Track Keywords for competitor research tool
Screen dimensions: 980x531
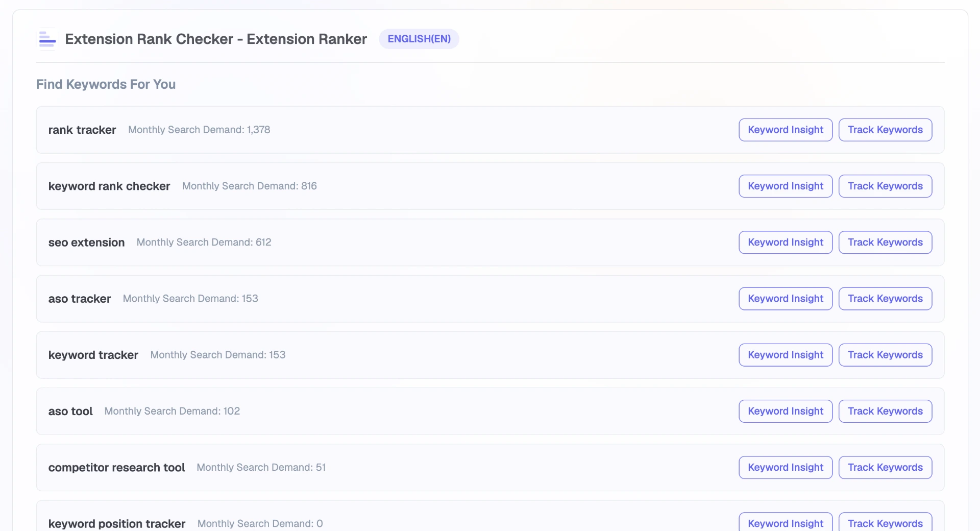tap(885, 467)
